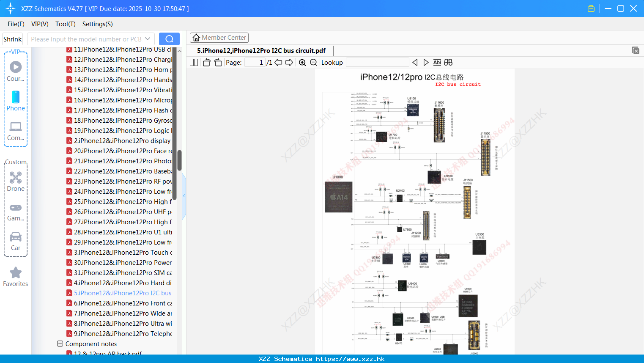
Task: Find next lookup result triangle
Action: pos(426,63)
